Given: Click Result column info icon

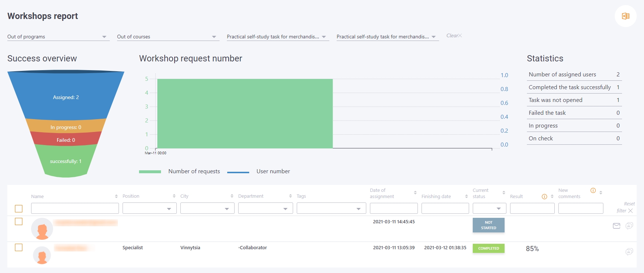Looking at the screenshot, I should (x=544, y=197).
